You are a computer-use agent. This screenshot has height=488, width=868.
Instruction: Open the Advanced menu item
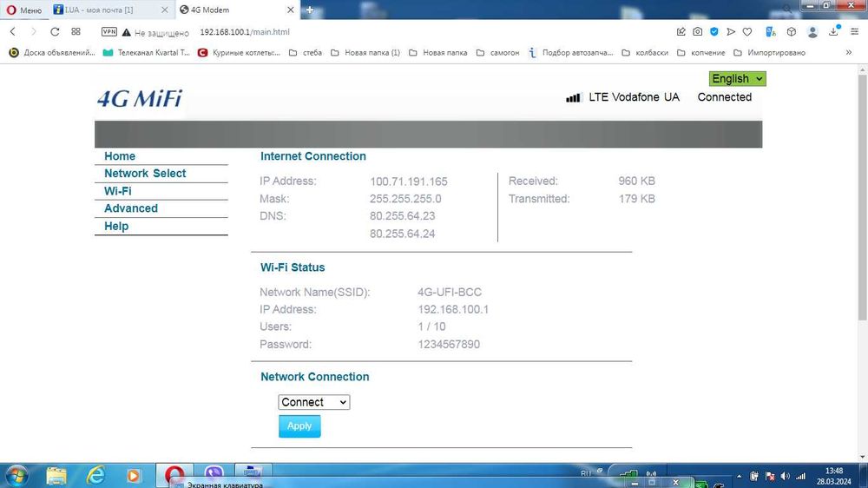click(131, 208)
